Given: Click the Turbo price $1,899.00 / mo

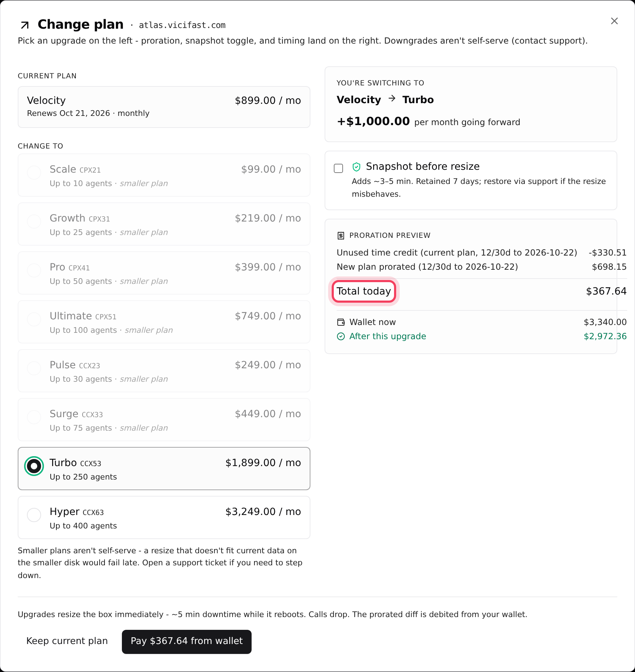Looking at the screenshot, I should coord(263,463).
